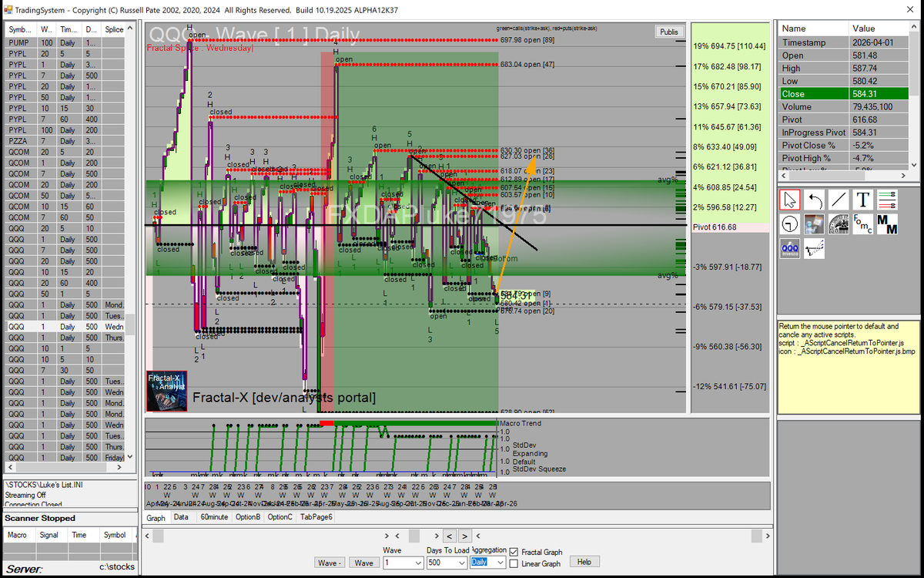The height and width of the screenshot is (578, 924).
Task: Click the Macro Trend indicator label
Action: [521, 423]
